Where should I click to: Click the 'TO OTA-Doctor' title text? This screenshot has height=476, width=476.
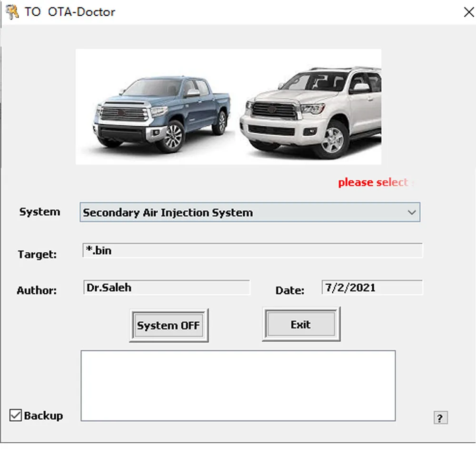[x=70, y=12]
